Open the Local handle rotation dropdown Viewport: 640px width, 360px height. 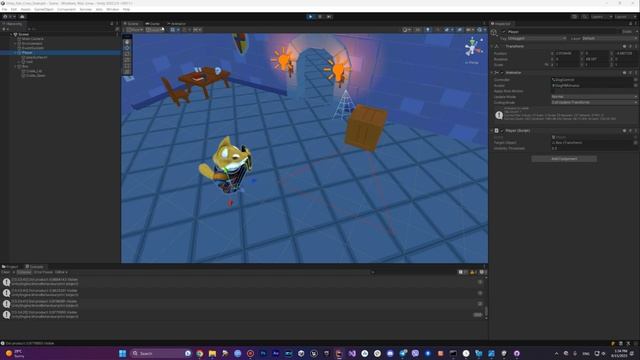click(154, 29)
